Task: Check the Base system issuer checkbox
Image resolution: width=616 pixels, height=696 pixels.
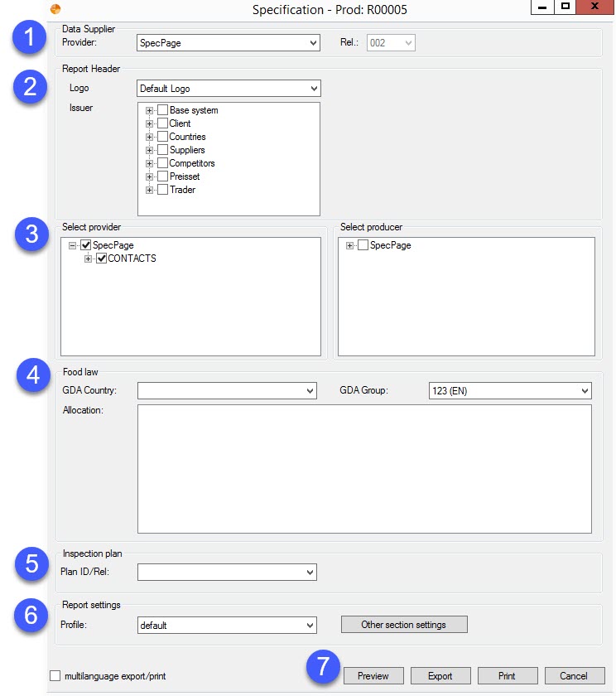Action: [x=163, y=110]
